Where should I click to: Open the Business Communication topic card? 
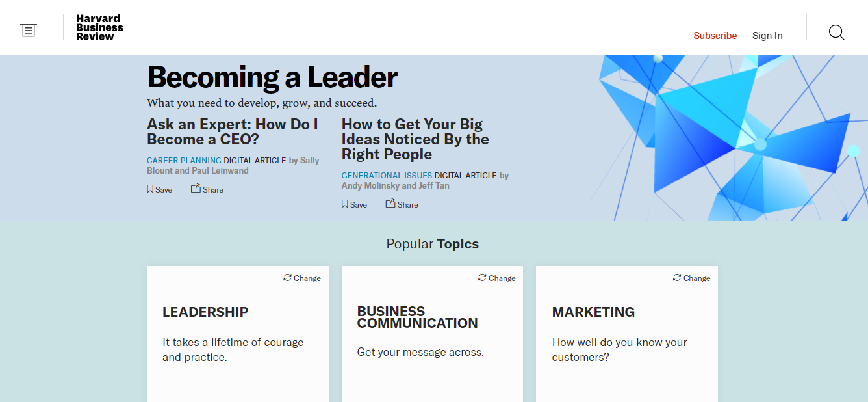pyautogui.click(x=417, y=317)
